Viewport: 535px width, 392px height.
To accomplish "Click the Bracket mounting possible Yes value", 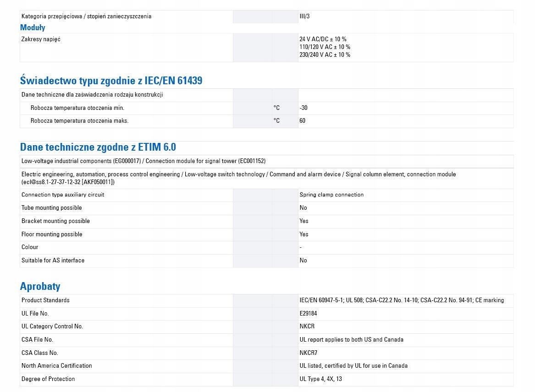I will coord(303,221).
